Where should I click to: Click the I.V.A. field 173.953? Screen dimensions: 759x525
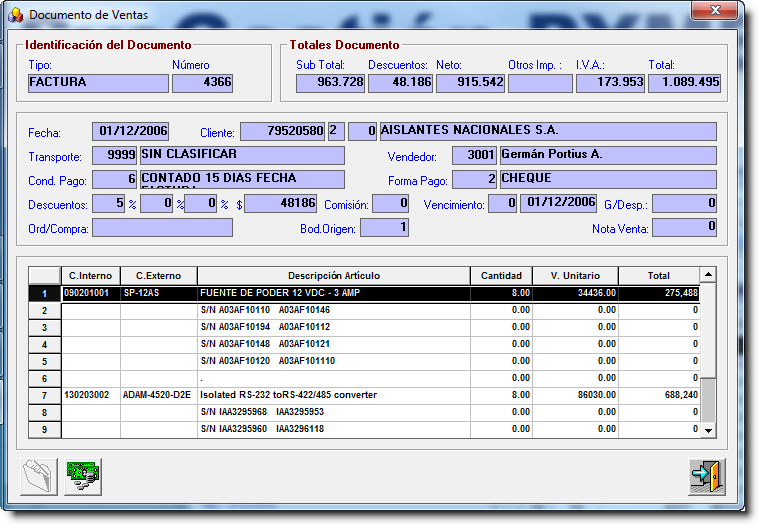[x=610, y=83]
